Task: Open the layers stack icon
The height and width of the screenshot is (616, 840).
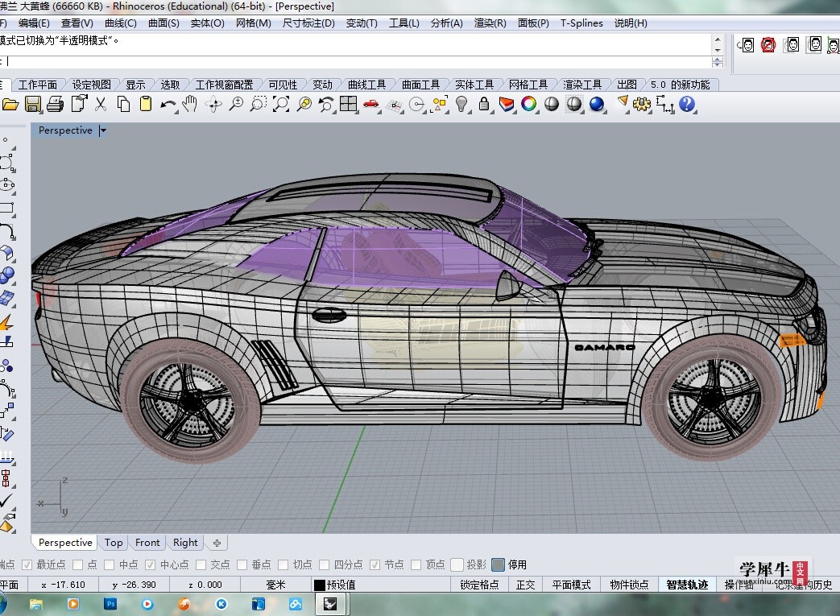Action: tap(507, 104)
